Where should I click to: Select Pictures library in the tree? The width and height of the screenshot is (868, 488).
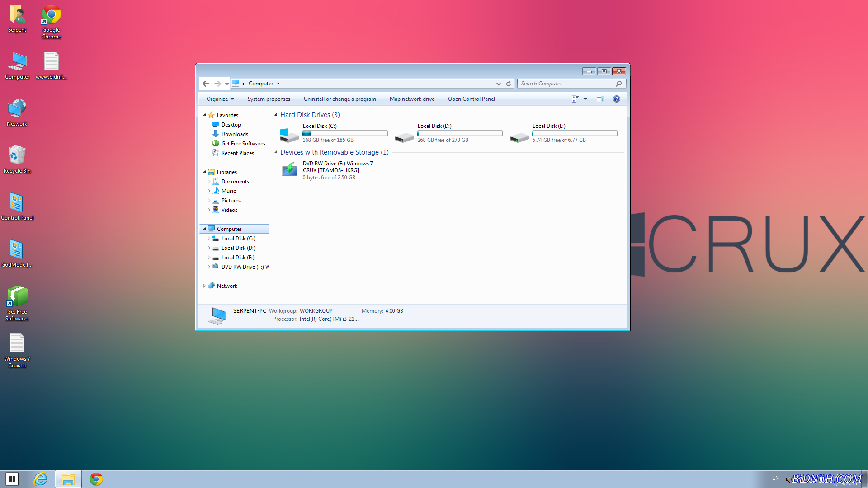(x=231, y=201)
